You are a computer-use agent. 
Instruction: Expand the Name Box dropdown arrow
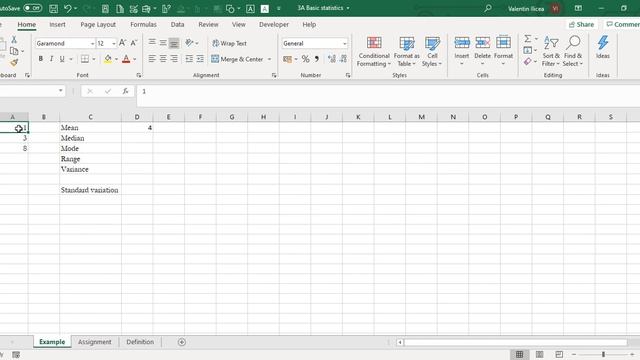pos(60,91)
